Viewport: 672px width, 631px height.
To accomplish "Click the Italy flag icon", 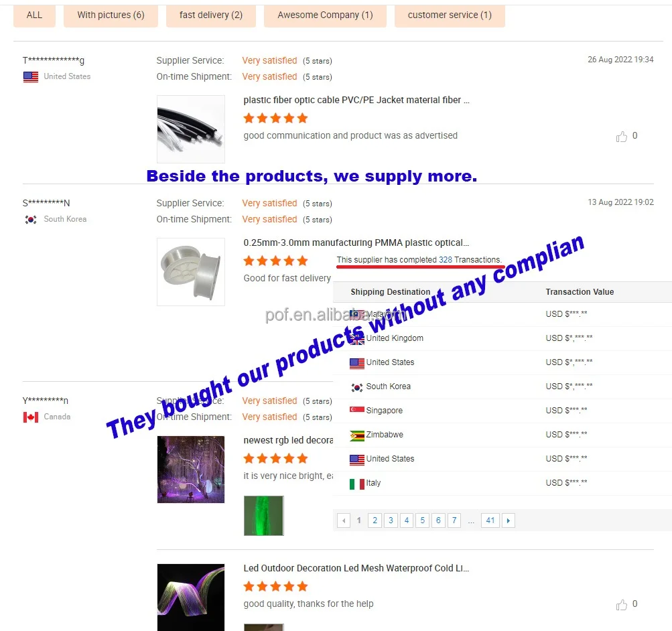I will (x=357, y=484).
